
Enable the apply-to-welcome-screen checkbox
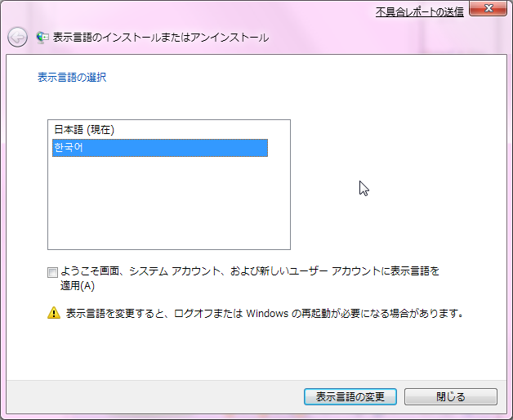(x=53, y=272)
